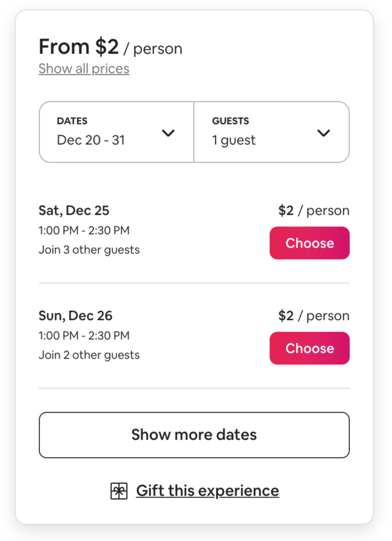Choose the Sun, Dec 26 time slot
392x541 pixels.
pos(309,348)
